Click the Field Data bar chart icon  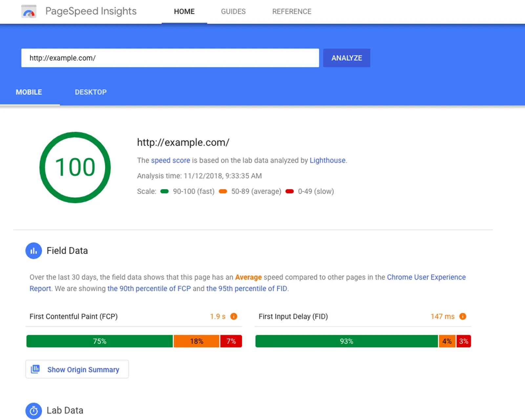coord(33,251)
